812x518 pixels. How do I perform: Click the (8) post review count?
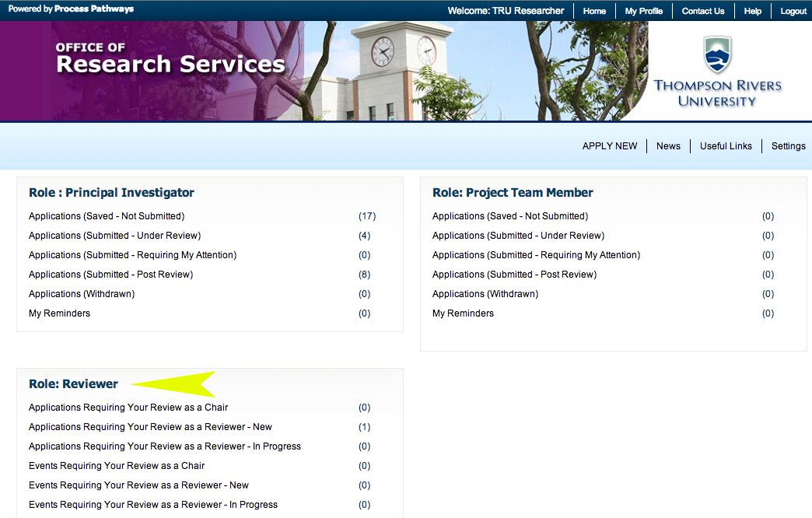coord(364,275)
